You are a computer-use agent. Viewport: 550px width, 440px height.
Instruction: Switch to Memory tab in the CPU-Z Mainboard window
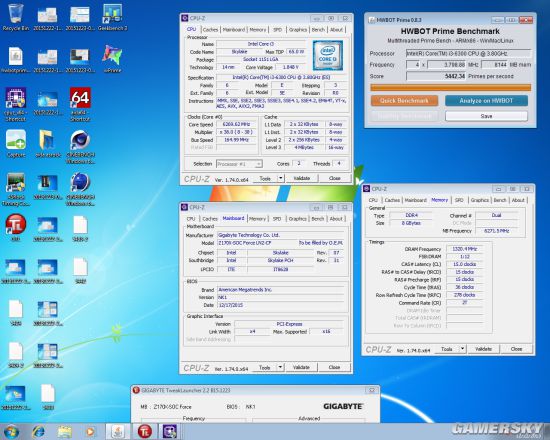[x=257, y=219]
